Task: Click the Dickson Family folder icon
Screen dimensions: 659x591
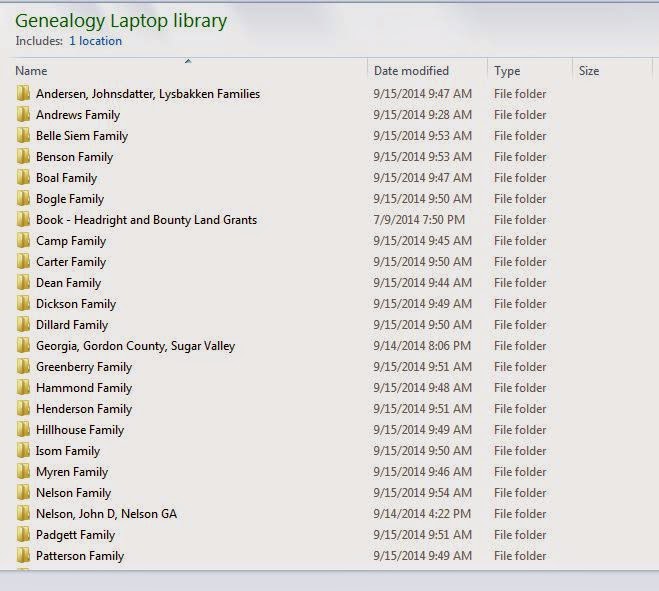Action: click(x=24, y=303)
